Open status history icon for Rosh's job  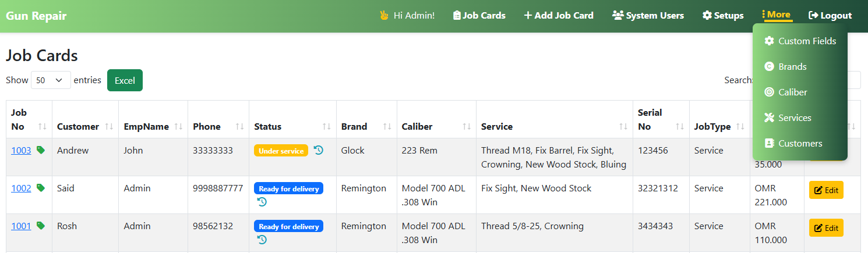pos(262,240)
